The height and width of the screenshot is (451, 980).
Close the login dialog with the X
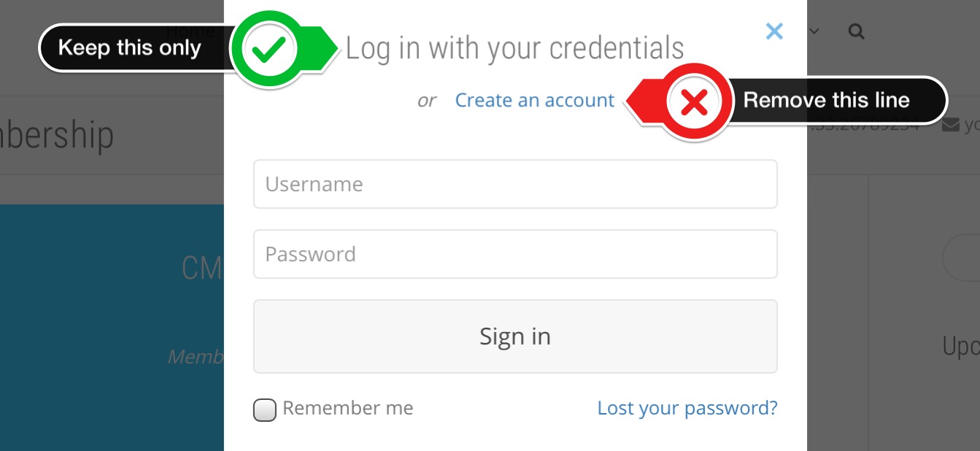774,31
